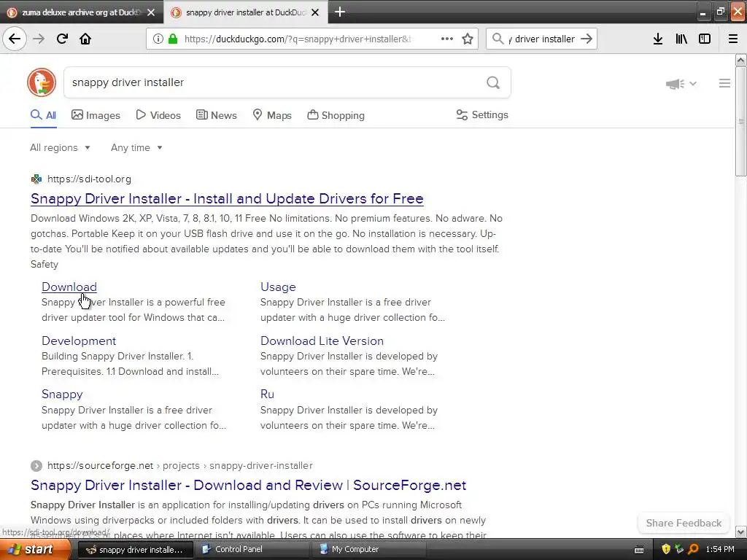Click the DuckDuckGo duck logo
Viewport: 747px width, 560px height.
(42, 82)
